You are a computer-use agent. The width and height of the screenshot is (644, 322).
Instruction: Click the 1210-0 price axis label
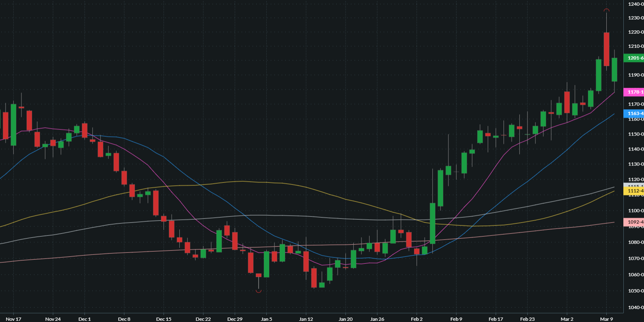[x=635, y=46]
